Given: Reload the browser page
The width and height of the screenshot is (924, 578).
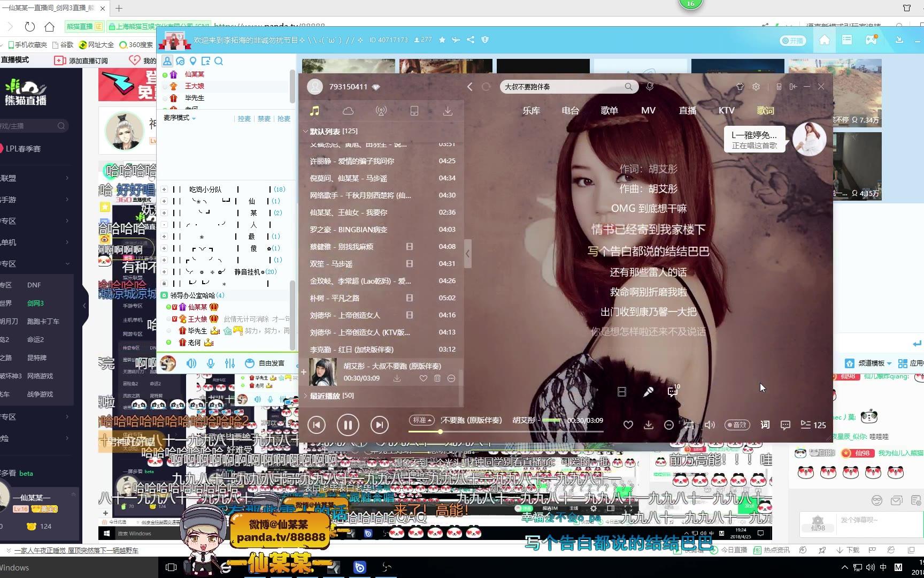Looking at the screenshot, I should tap(30, 26).
